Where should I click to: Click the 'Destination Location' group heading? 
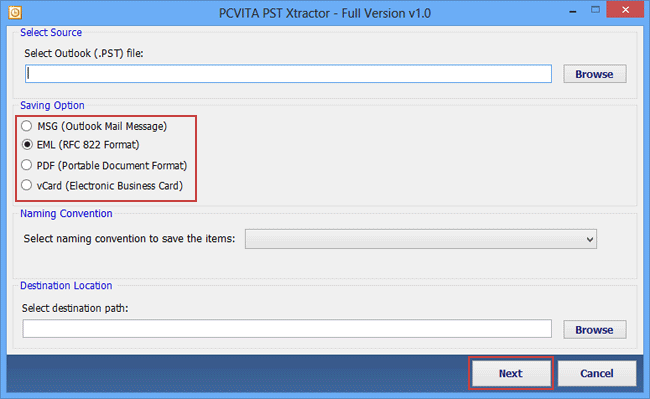66,286
